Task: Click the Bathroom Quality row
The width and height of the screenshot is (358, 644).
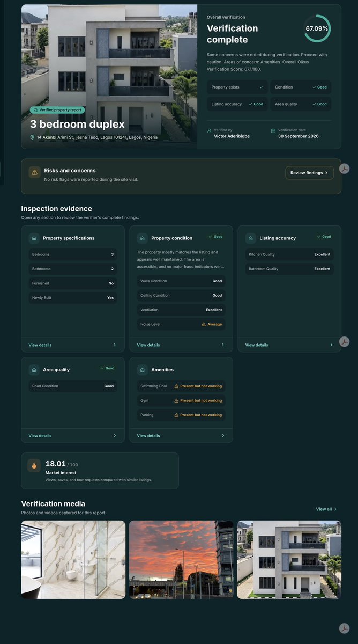Action: click(289, 269)
